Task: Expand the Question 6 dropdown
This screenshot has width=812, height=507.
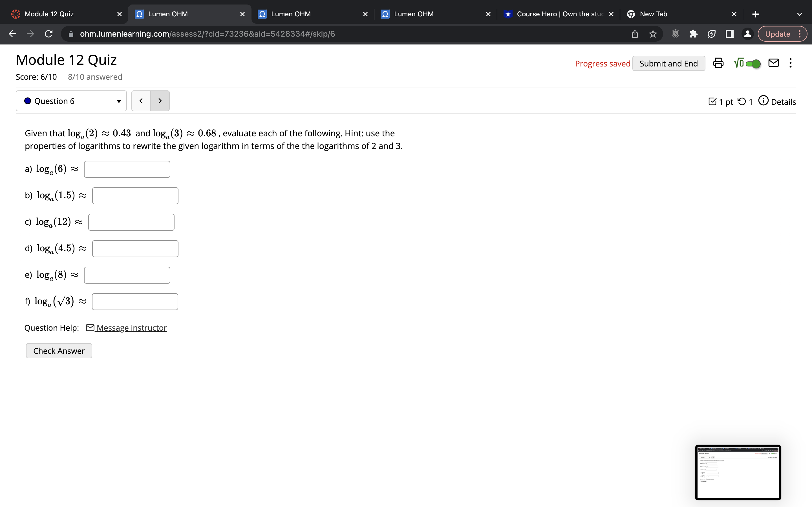Action: (x=71, y=101)
